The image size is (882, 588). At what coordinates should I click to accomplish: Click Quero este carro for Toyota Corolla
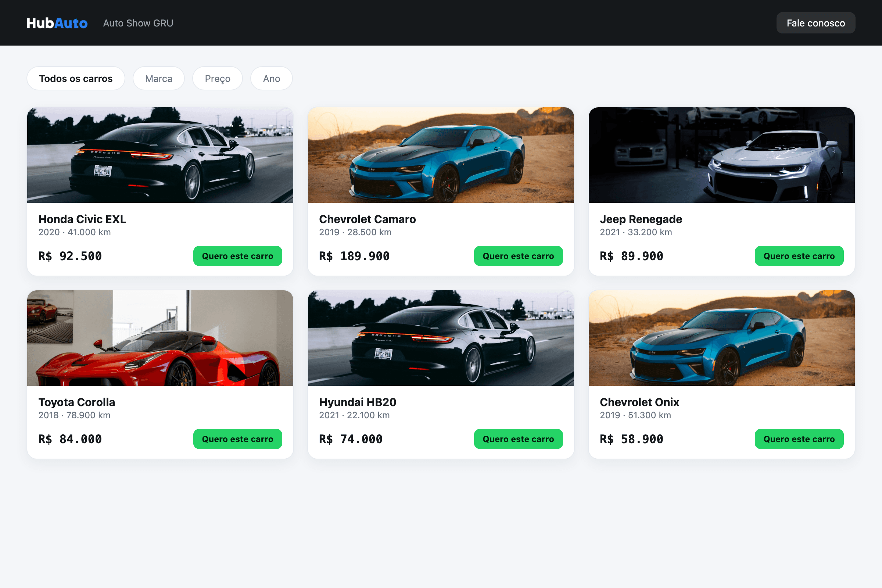click(238, 439)
